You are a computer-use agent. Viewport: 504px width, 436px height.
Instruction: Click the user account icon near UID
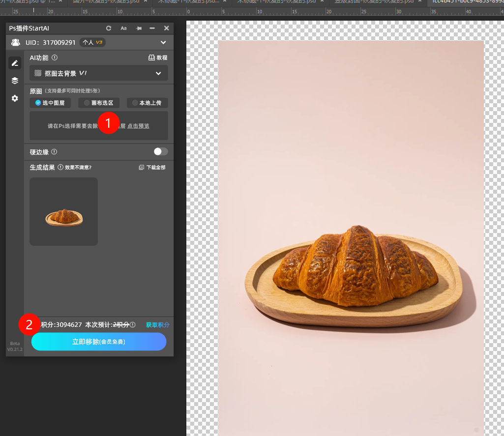(x=16, y=43)
